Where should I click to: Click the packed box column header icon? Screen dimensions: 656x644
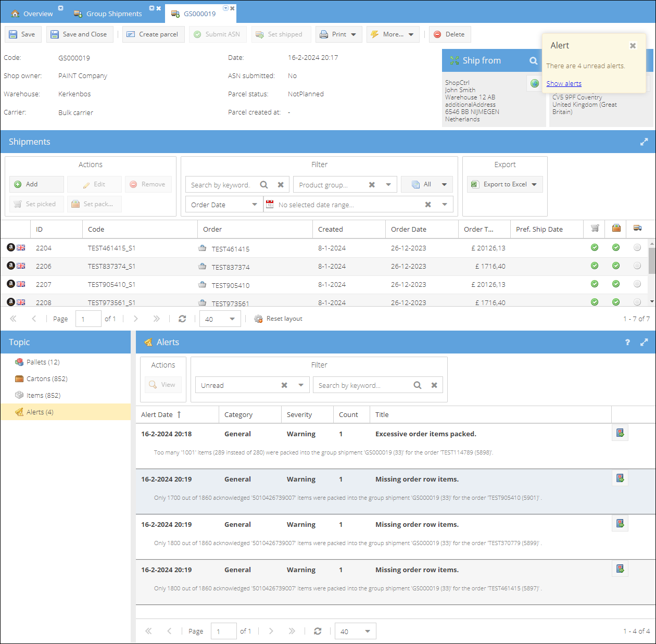click(616, 228)
